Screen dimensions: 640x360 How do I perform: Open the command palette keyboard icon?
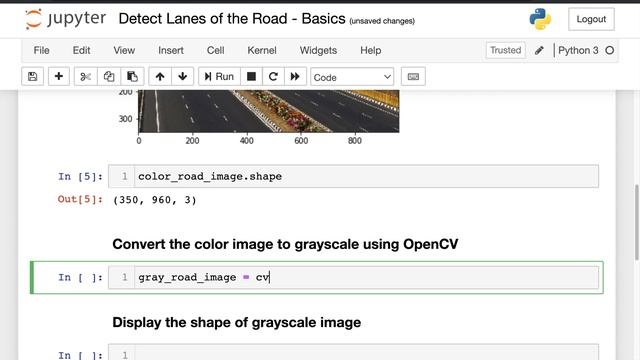[413, 76]
